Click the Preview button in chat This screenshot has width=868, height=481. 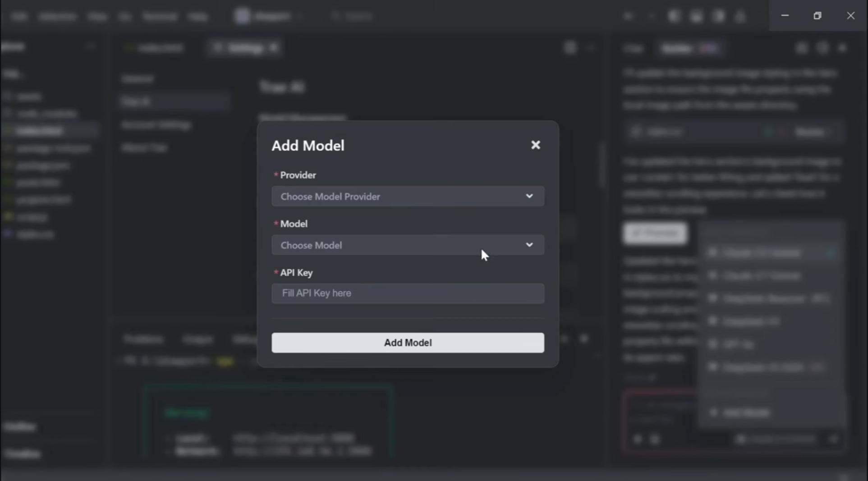pos(655,233)
